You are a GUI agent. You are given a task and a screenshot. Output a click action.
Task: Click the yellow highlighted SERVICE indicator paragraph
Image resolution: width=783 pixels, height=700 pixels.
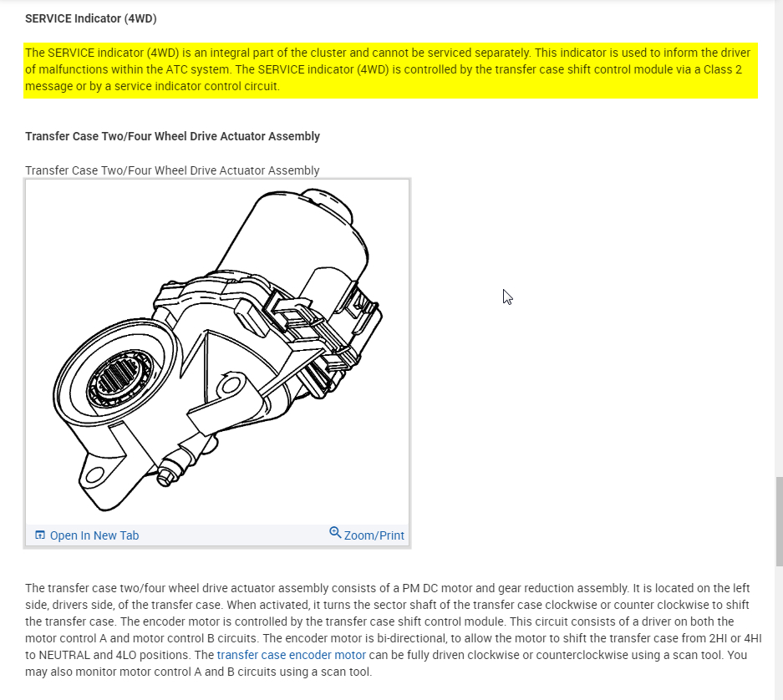(x=390, y=70)
